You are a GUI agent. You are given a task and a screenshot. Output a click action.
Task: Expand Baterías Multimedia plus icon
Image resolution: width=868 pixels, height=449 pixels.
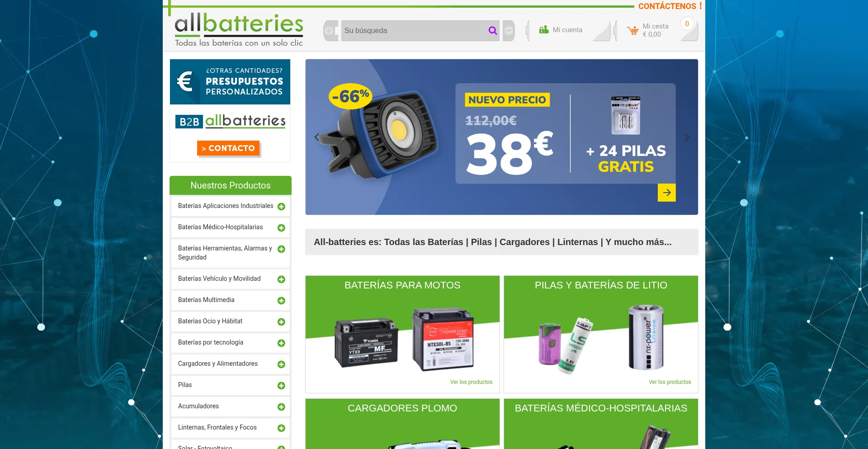click(x=281, y=301)
